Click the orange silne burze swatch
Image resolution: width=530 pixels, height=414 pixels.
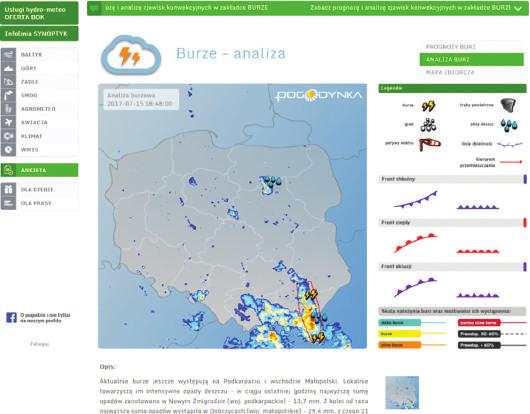[399, 345]
